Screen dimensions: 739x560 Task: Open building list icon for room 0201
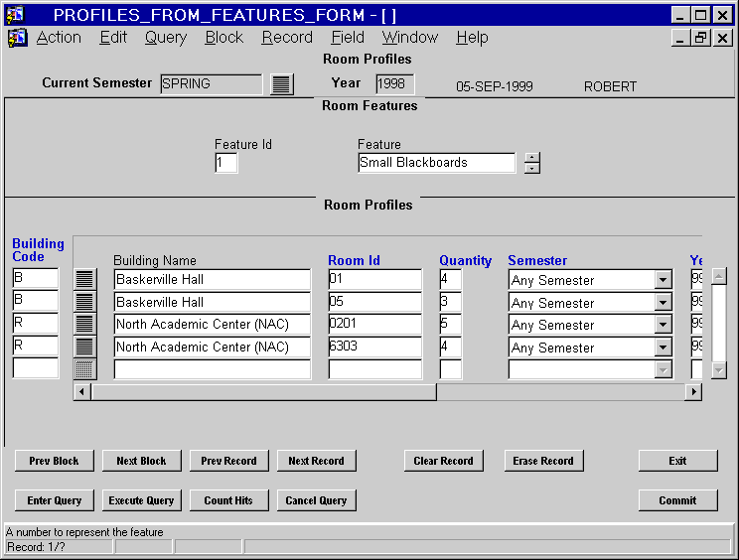(84, 324)
